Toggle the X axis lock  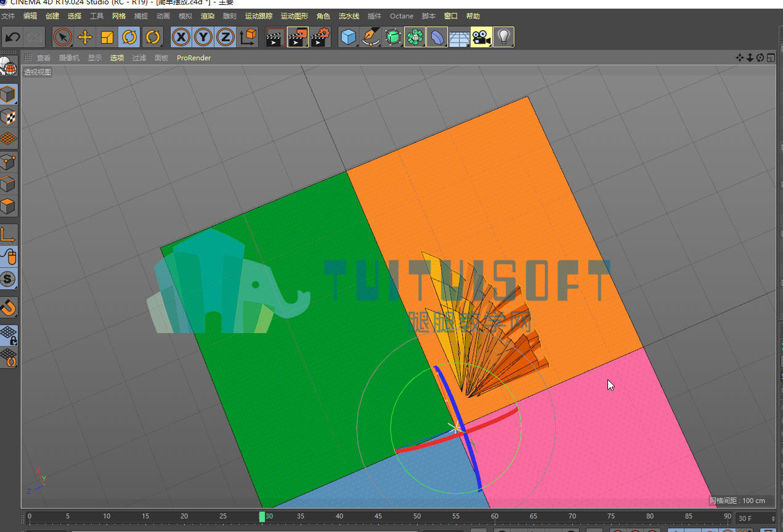pyautogui.click(x=181, y=38)
